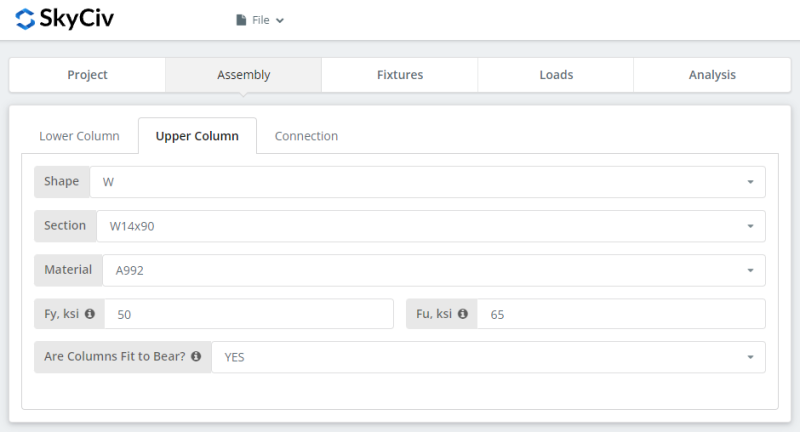The image size is (800, 432).
Task: Expand the Material A992 dropdown
Action: [x=433, y=270]
